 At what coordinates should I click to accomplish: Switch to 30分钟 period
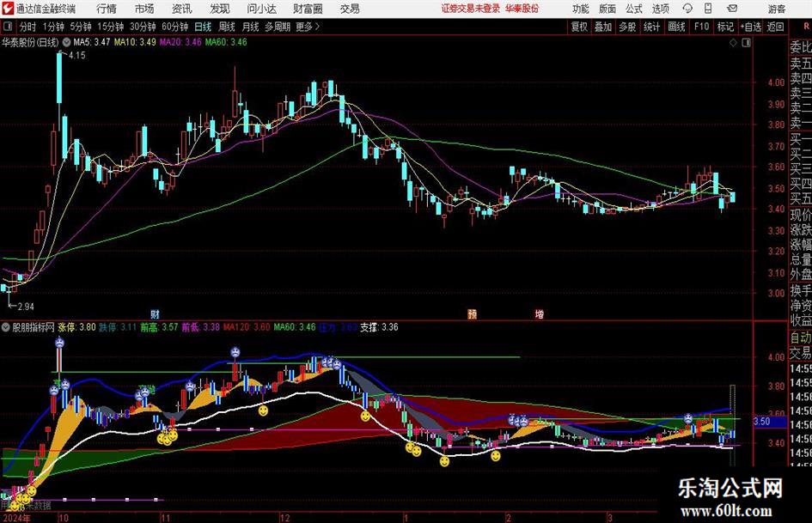(143, 27)
